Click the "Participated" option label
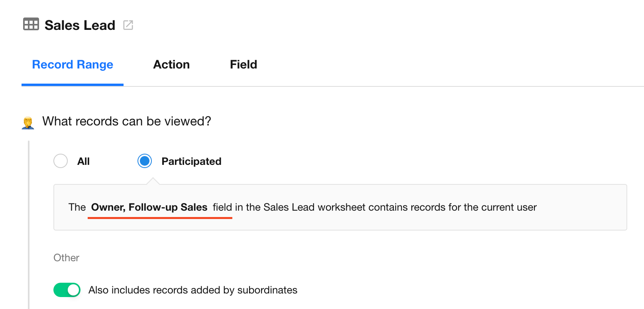This screenshot has height=309, width=644. coord(191,161)
